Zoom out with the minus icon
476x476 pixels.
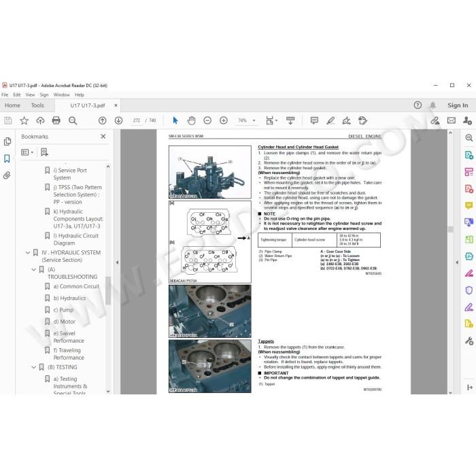207,120
